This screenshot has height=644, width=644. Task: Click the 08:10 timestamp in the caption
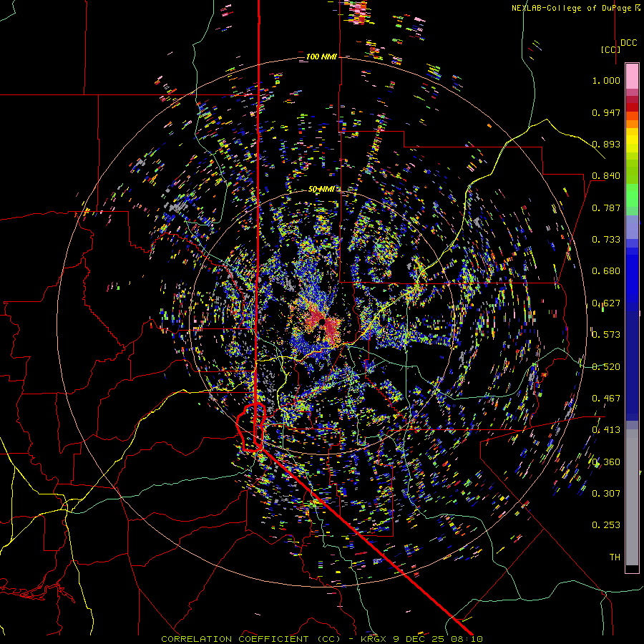point(468,639)
